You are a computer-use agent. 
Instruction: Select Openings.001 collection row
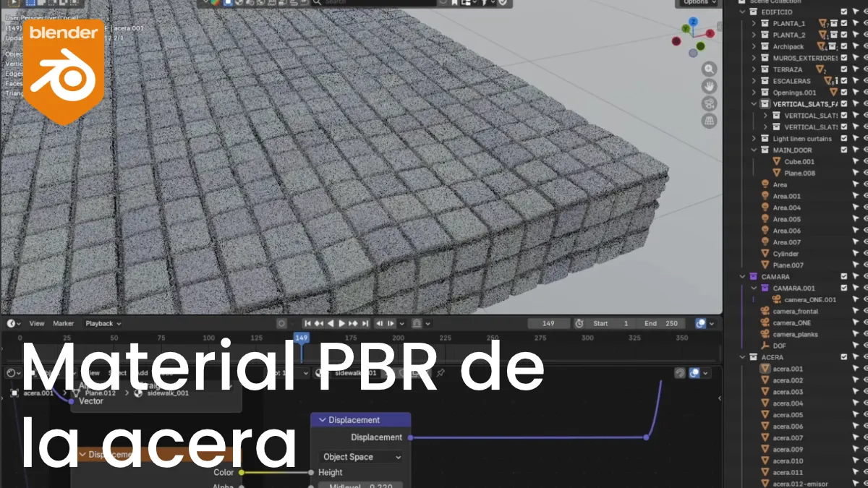[794, 93]
